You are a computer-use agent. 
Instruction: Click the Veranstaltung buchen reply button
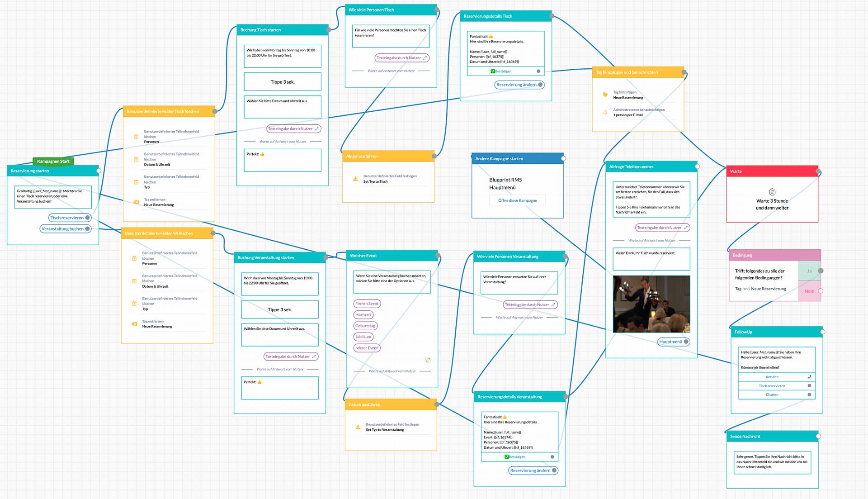coord(62,229)
